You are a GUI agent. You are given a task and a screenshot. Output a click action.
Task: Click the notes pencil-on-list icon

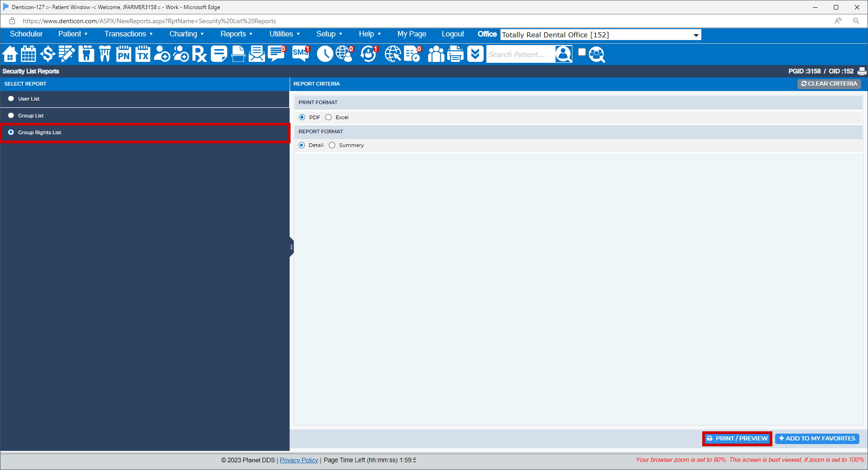pyautogui.click(x=66, y=54)
